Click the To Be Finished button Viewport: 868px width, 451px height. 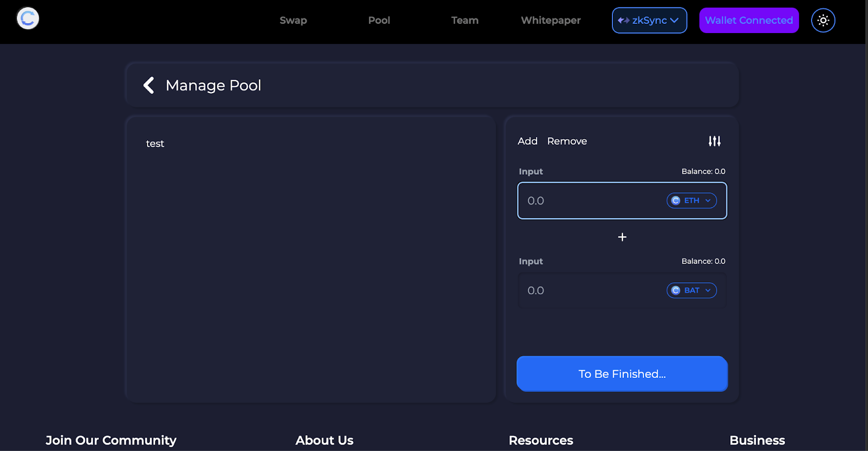[622, 374]
